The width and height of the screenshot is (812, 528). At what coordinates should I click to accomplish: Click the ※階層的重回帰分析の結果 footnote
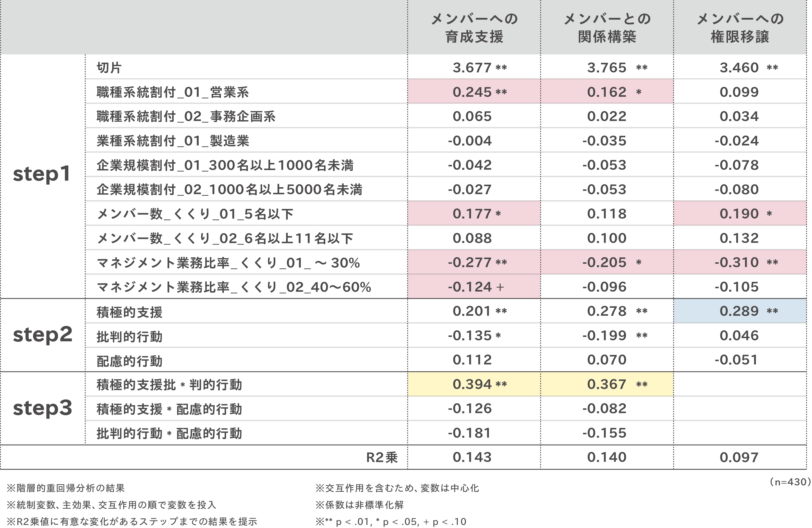(x=66, y=488)
